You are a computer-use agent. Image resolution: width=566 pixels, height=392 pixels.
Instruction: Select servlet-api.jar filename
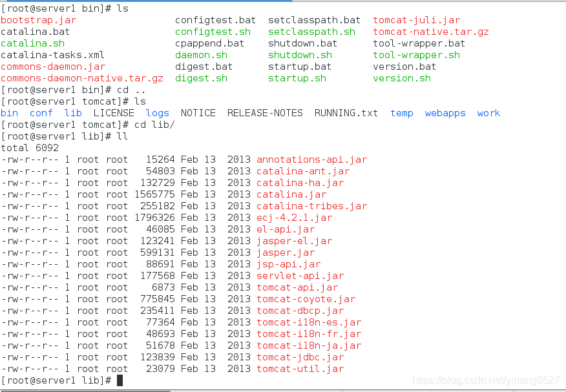300,276
